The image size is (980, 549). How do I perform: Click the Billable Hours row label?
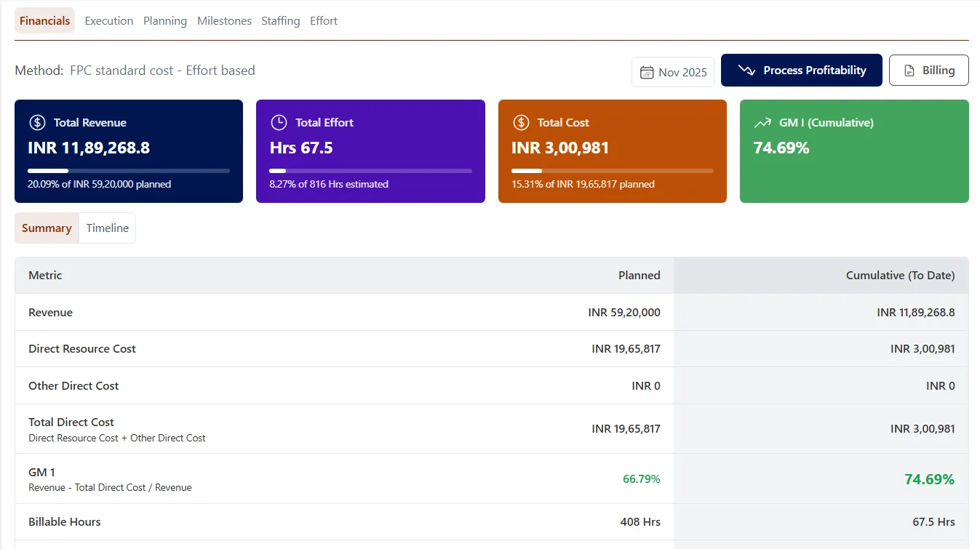(65, 521)
